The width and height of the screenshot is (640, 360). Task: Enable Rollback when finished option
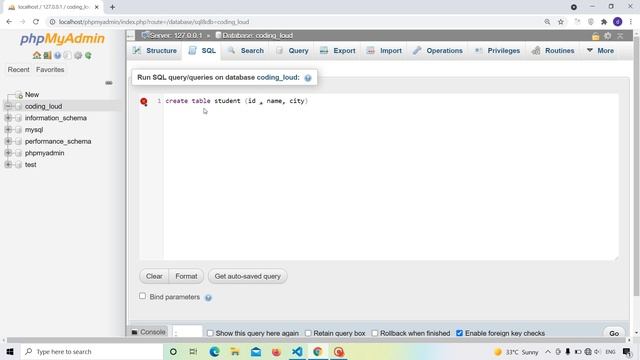point(375,333)
